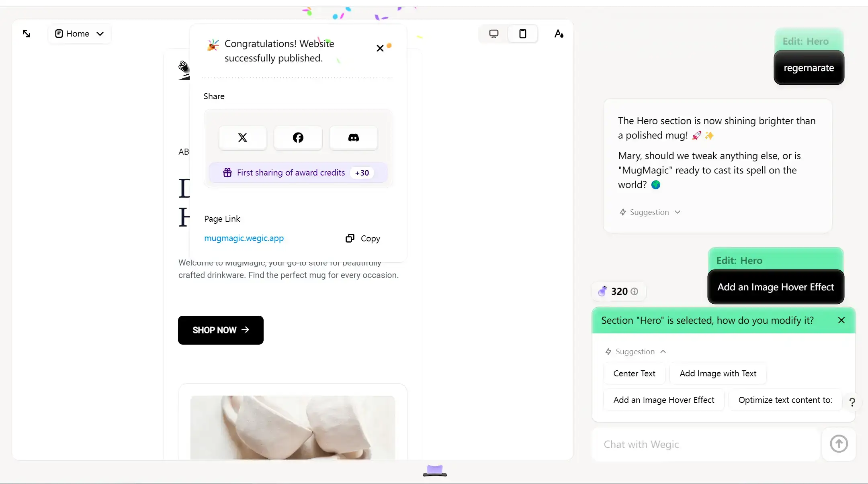The width and height of the screenshot is (868, 484).
Task: Open the Home page dropdown menu
Action: click(x=100, y=33)
